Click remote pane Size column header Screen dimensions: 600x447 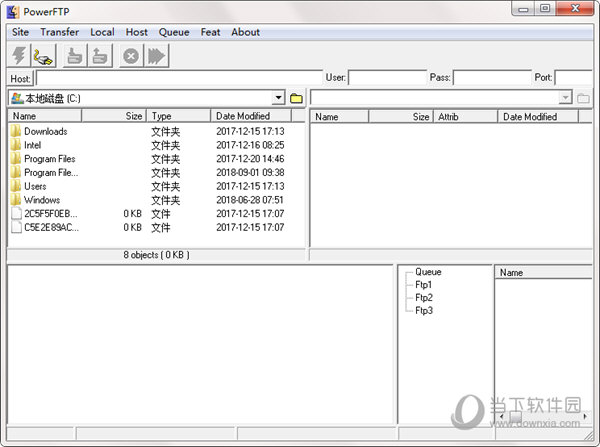(401, 117)
